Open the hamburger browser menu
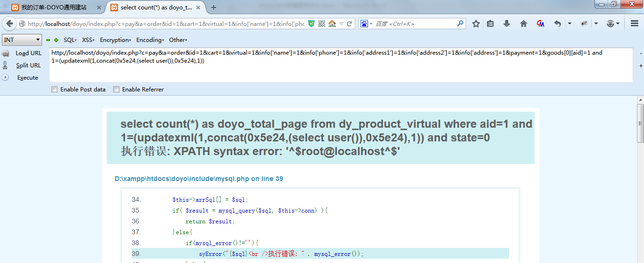The image size is (644, 263). 635,24
